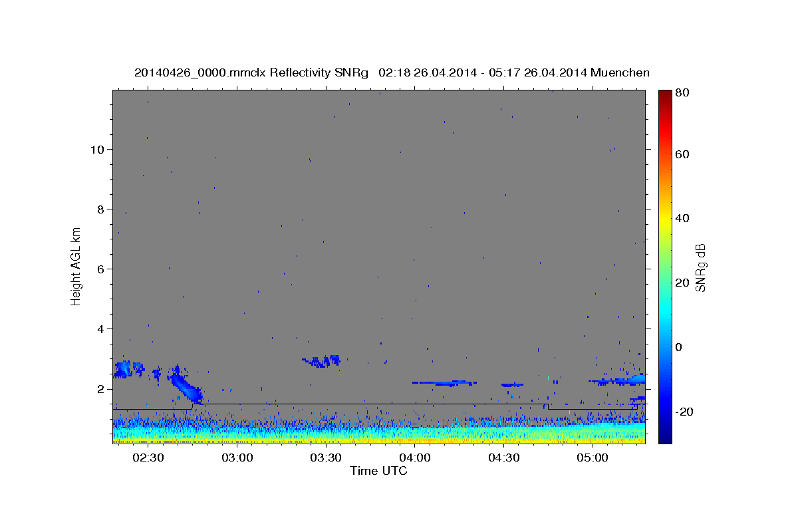Click the 03:30 time tick label
Viewport: 798px width, 532px height.
coord(326,458)
